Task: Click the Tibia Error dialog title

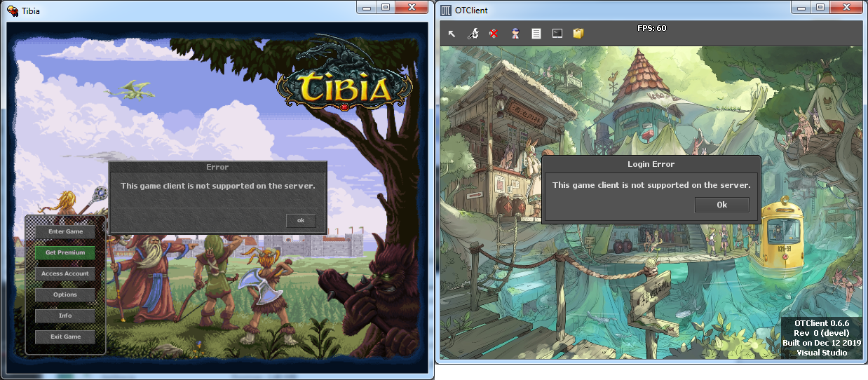Action: 217,167
